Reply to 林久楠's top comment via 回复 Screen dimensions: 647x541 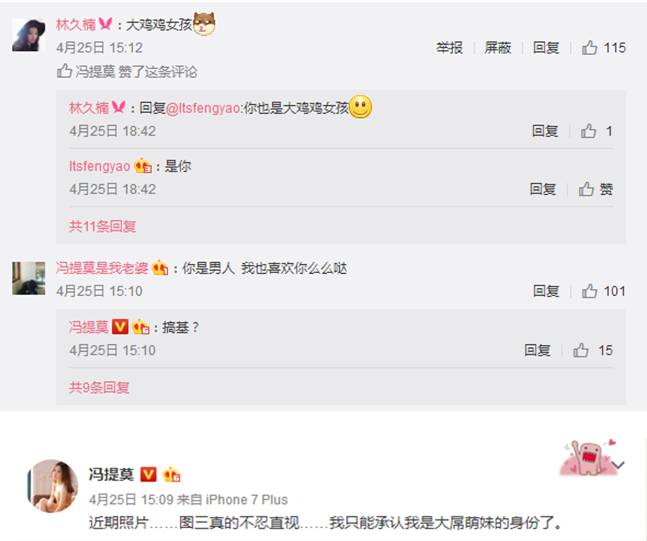click(x=546, y=48)
